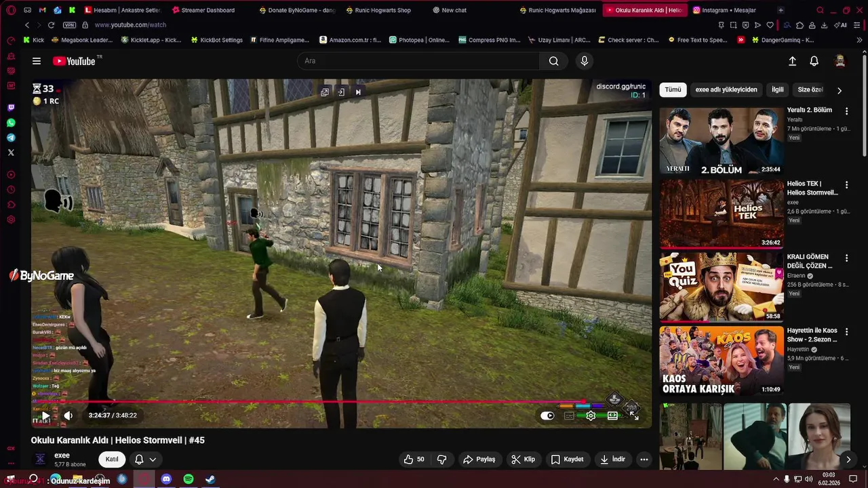Select the İlgili filter chip

point(777,89)
